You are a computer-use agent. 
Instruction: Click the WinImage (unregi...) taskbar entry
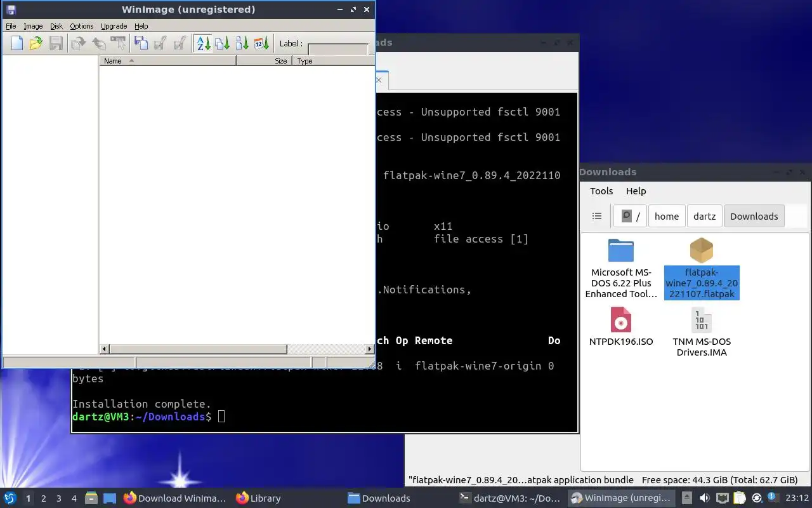click(622, 498)
